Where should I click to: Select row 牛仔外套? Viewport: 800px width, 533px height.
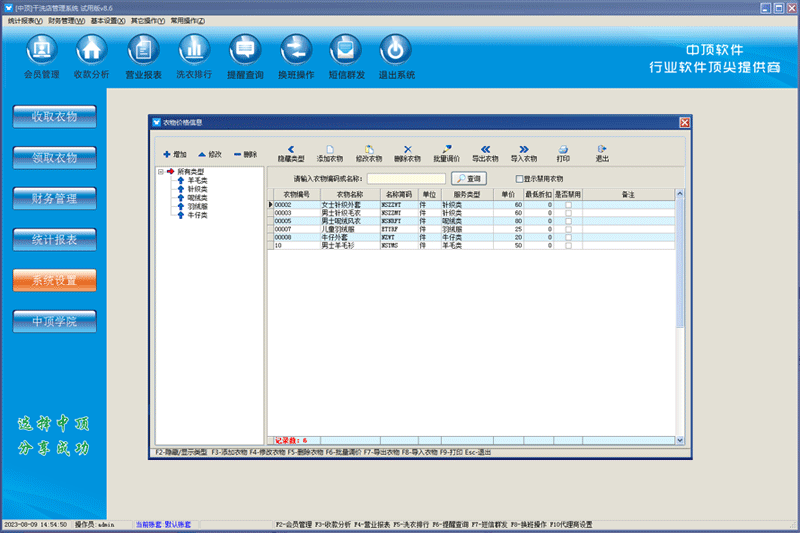(x=471, y=237)
